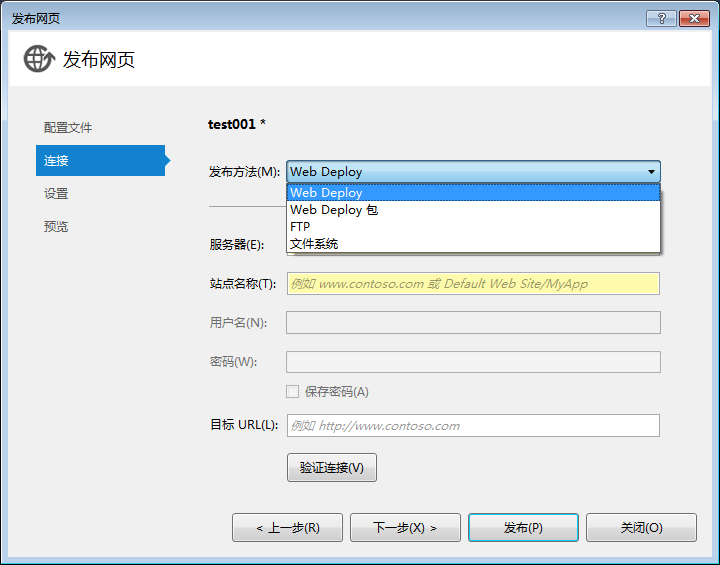Screen dimensions: 720x565
Task: Go back with 上一步 button
Action: [x=287, y=528]
